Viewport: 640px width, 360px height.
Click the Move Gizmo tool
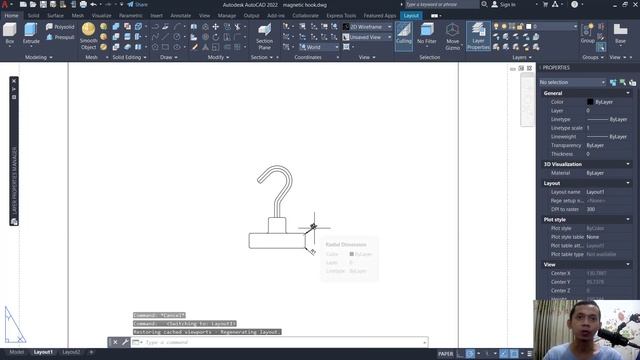(452, 36)
